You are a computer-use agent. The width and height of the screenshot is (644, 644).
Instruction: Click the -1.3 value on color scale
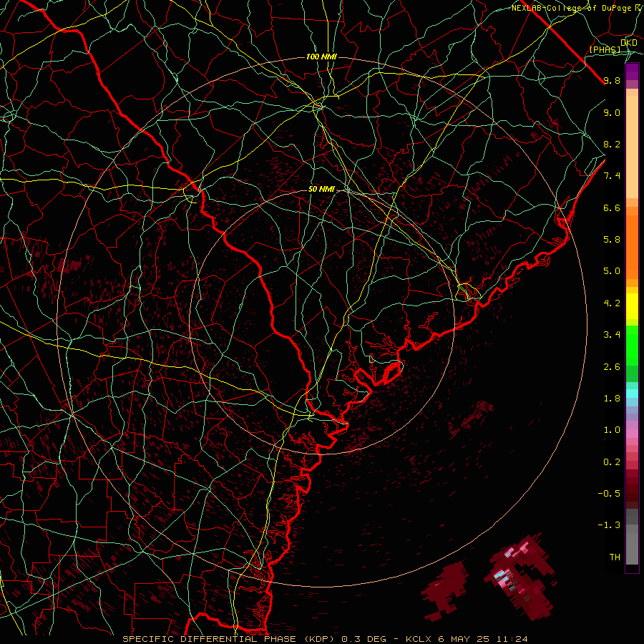609,525
